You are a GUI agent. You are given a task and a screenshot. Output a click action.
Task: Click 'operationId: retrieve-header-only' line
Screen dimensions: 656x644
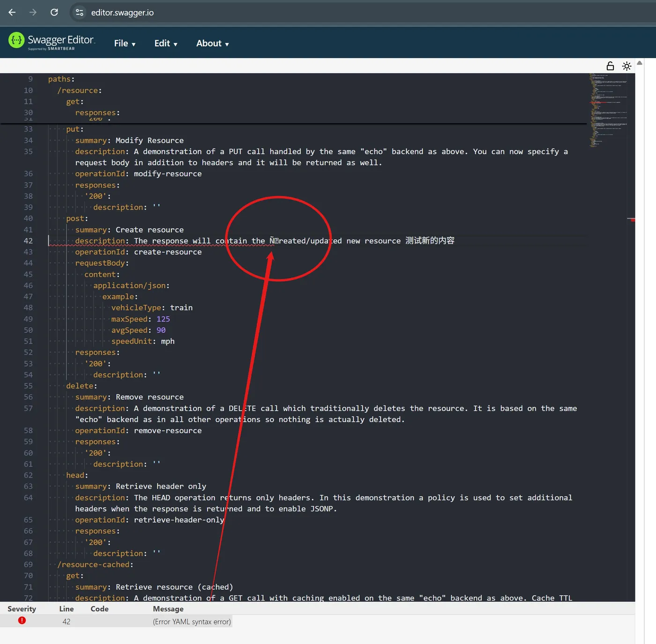click(149, 520)
